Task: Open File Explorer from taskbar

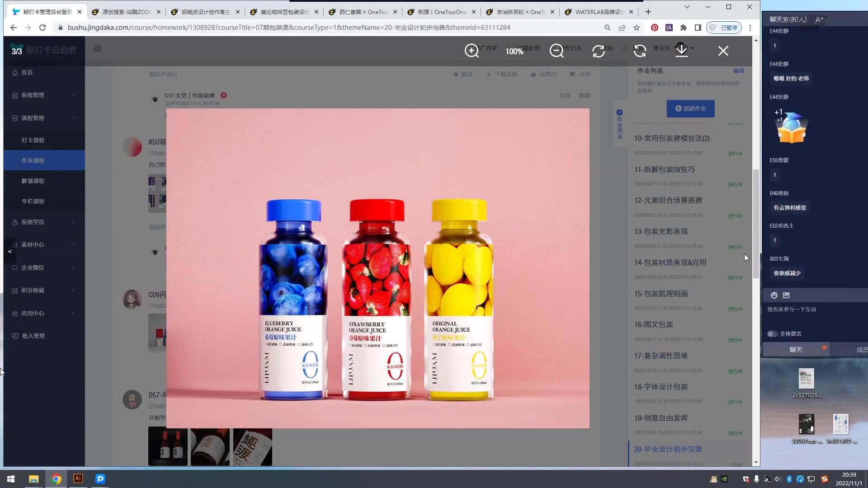Action: (34, 479)
